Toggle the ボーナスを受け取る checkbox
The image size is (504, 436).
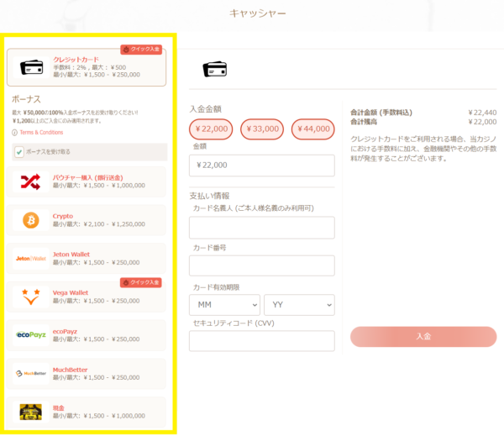point(19,152)
